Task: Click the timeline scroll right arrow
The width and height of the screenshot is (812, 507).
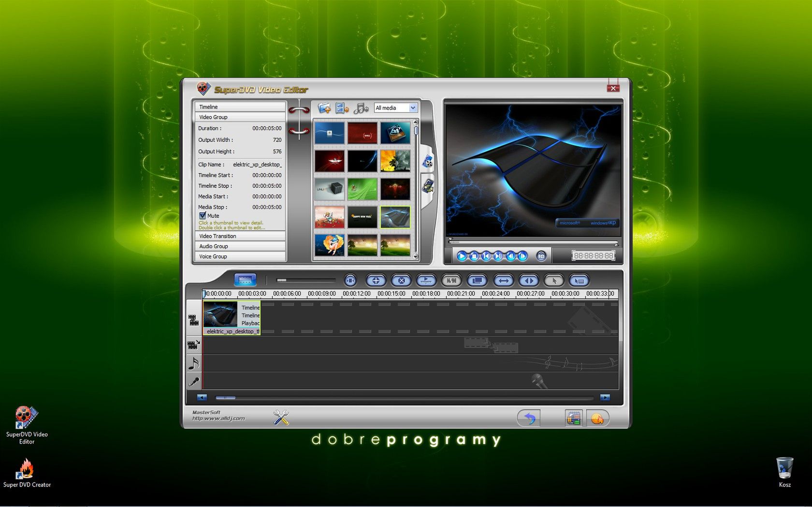Action: 605,398
